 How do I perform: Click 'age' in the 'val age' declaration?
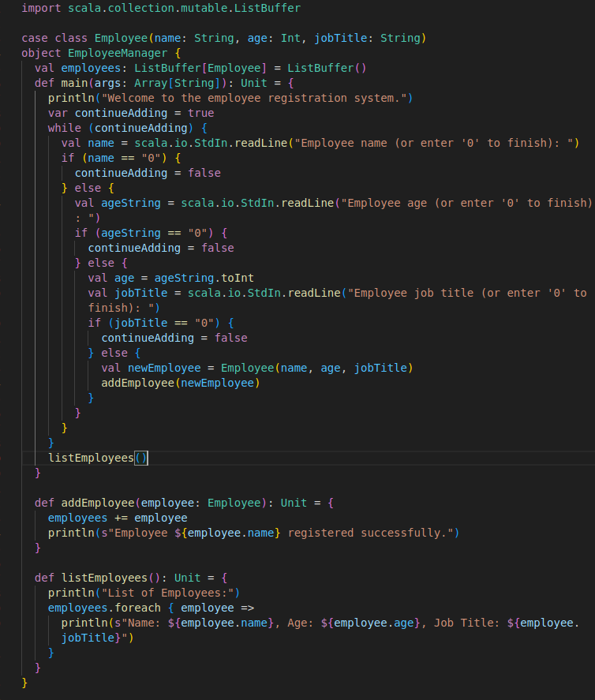click(124, 278)
